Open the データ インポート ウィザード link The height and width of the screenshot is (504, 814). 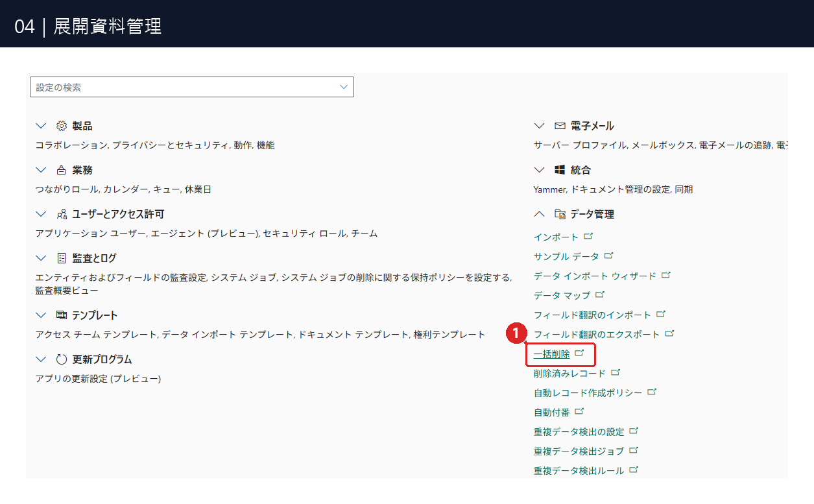click(595, 276)
